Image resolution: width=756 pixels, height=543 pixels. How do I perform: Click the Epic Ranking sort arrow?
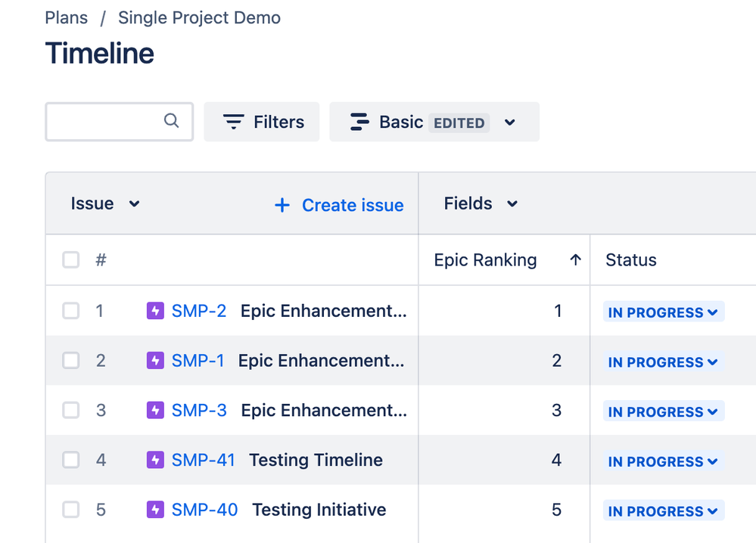pos(575,260)
